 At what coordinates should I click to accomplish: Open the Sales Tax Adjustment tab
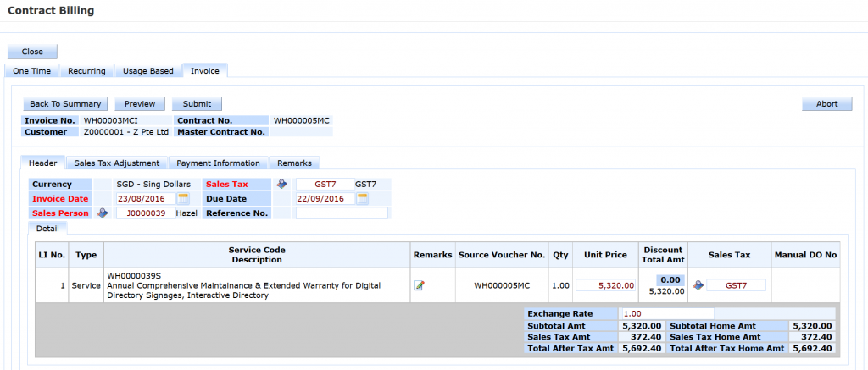tap(116, 163)
